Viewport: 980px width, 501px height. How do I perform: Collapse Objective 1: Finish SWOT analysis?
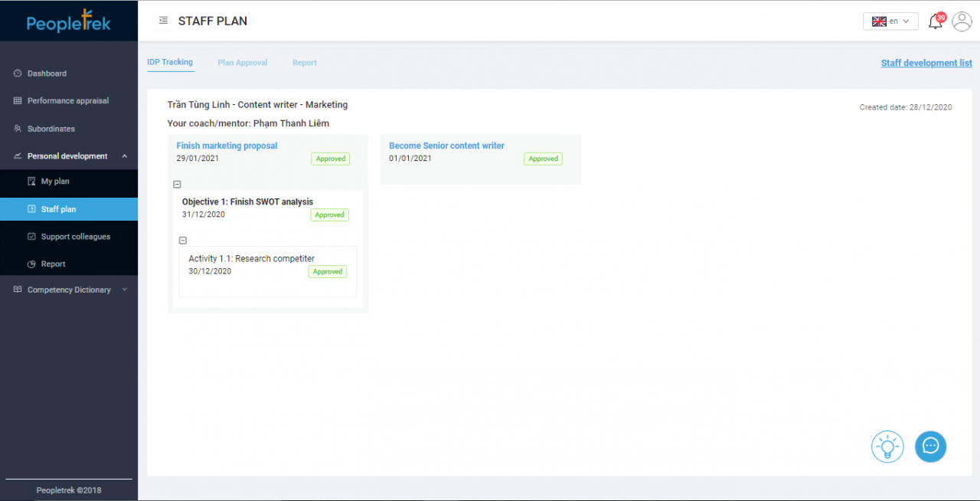[x=182, y=240]
